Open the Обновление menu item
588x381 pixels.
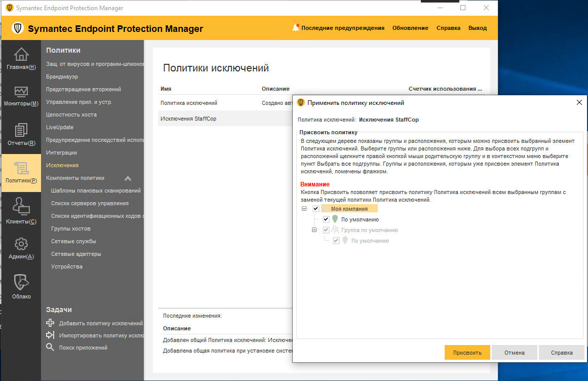[x=410, y=28]
